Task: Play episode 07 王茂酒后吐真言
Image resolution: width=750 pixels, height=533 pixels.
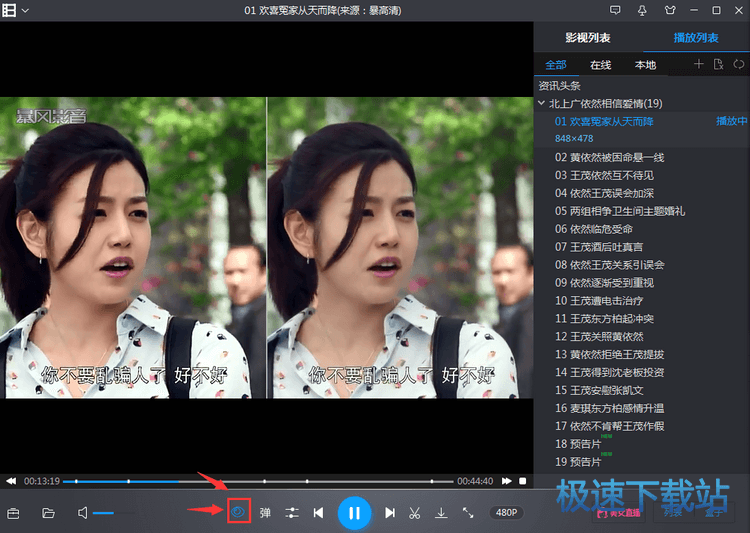Action: (x=599, y=247)
